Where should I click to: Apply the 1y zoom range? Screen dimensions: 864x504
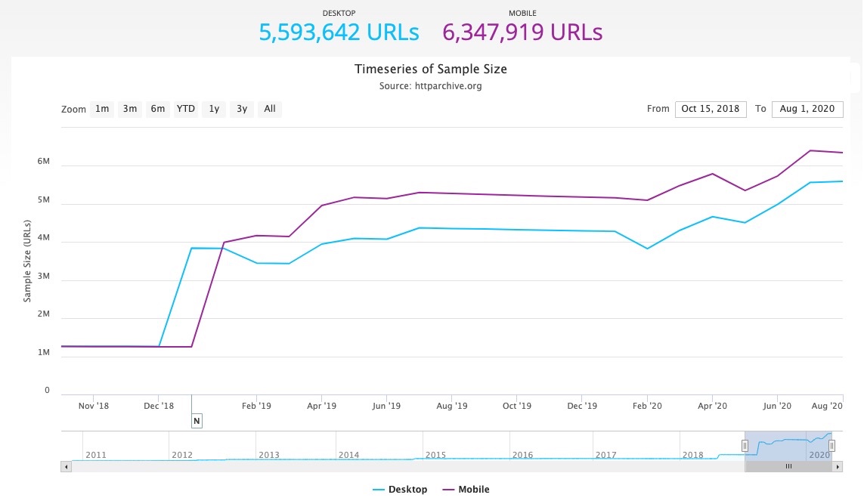213,109
